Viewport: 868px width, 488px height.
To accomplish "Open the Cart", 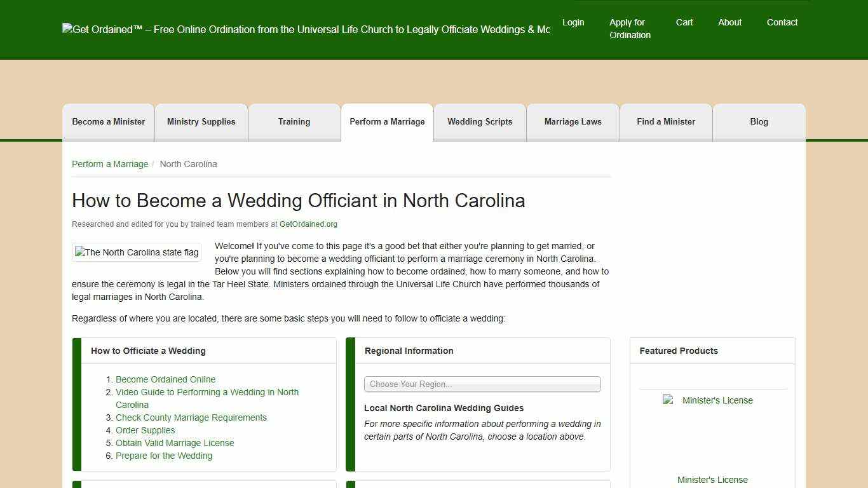I will (x=684, y=22).
